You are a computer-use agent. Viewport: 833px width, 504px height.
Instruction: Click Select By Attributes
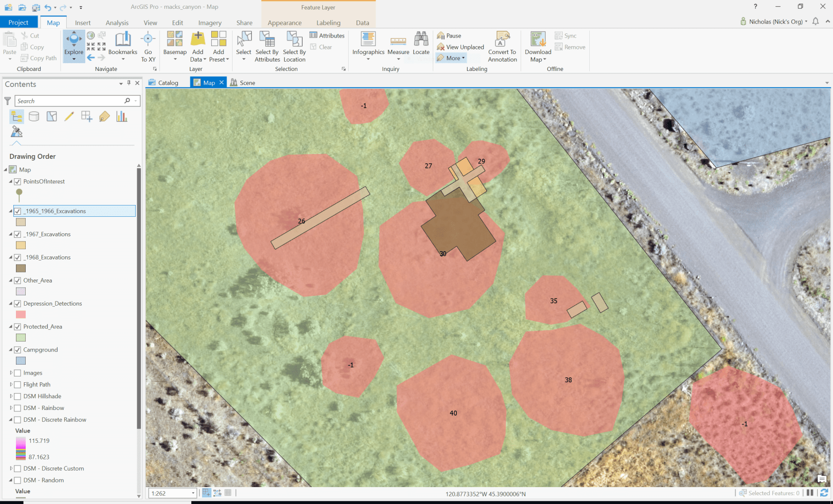[x=267, y=47]
